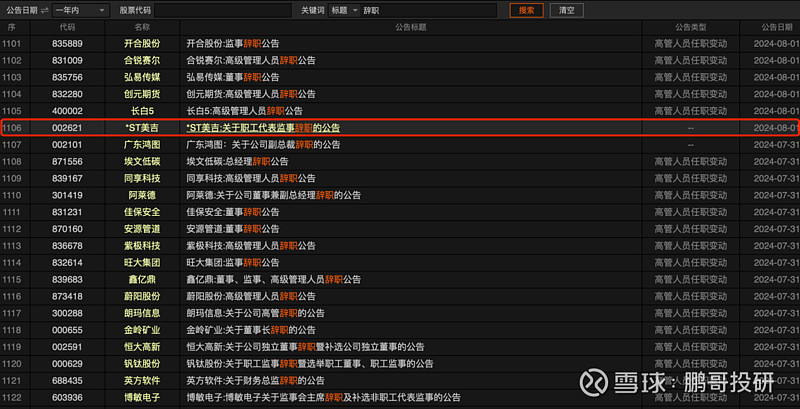
Task: Click stock name 博敏电子
Action: [142, 398]
